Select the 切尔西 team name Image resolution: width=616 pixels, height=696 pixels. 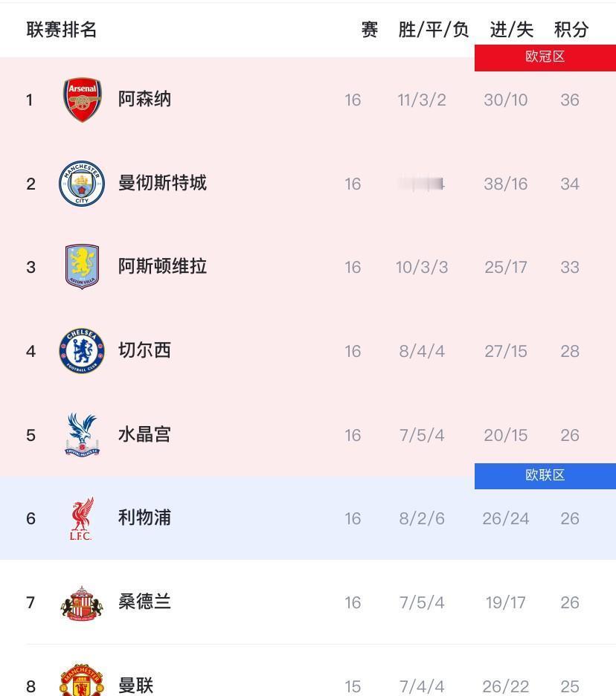(144, 350)
